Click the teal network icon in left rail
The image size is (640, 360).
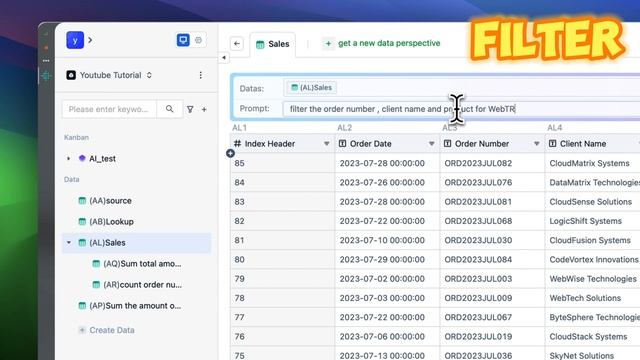point(46,76)
